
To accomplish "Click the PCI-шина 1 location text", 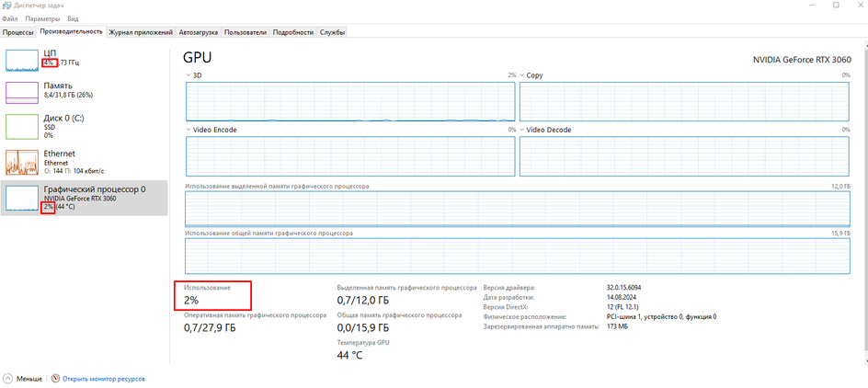I will pyautogui.click(x=661, y=316).
